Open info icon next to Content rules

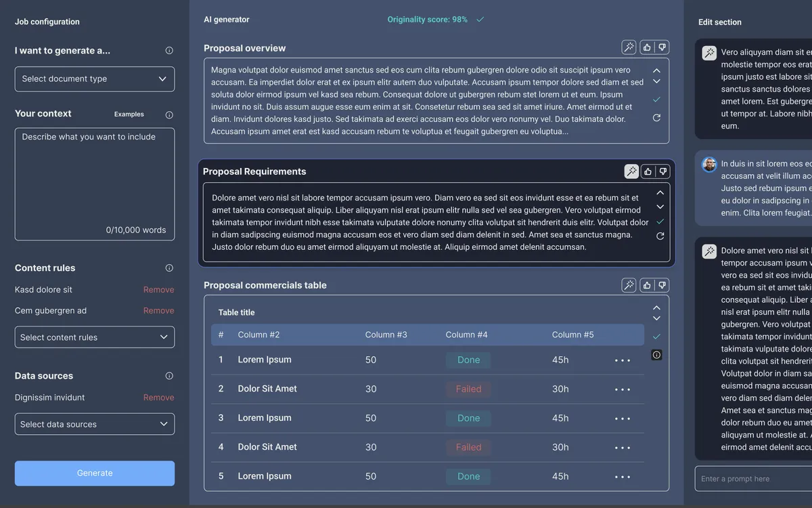point(169,268)
